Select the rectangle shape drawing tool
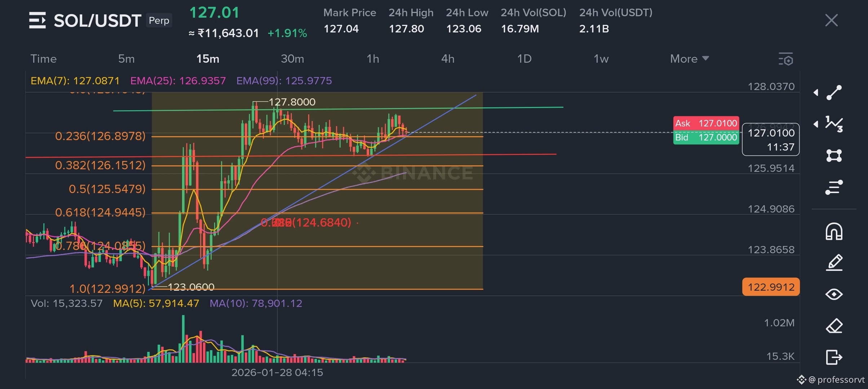868x389 pixels. point(834,156)
